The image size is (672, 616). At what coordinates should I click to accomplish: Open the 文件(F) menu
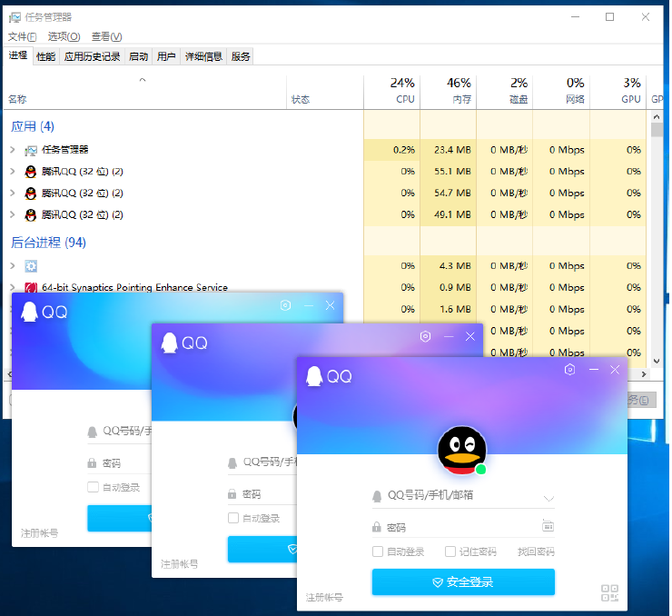tap(23, 36)
